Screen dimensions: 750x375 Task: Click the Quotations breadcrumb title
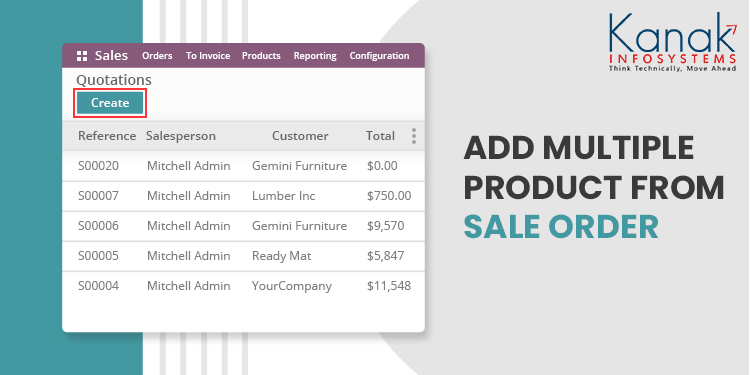[x=114, y=80]
